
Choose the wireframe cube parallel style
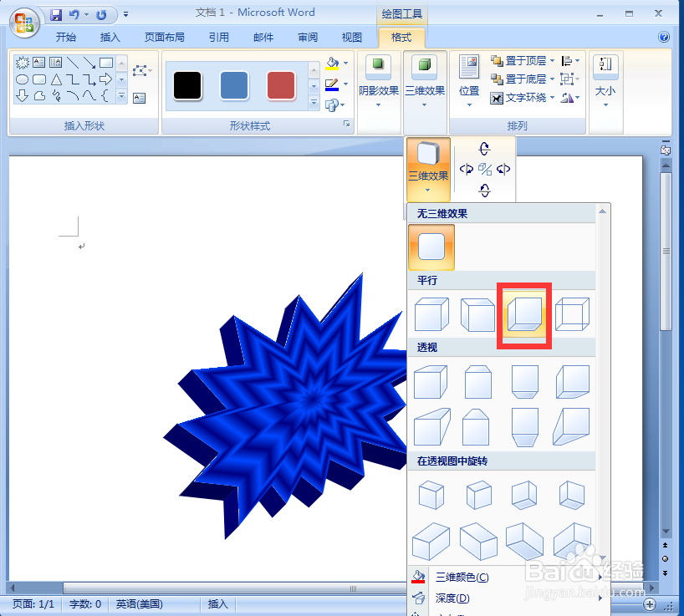click(x=572, y=314)
